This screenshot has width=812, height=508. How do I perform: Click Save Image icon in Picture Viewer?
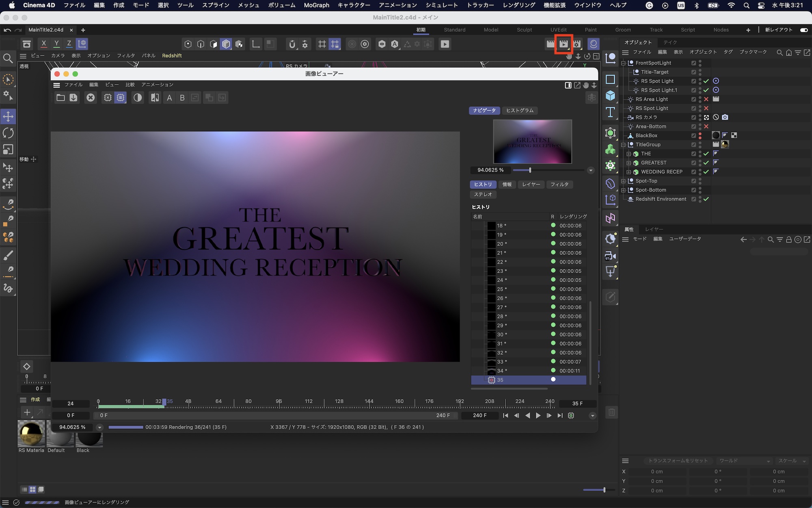click(73, 98)
